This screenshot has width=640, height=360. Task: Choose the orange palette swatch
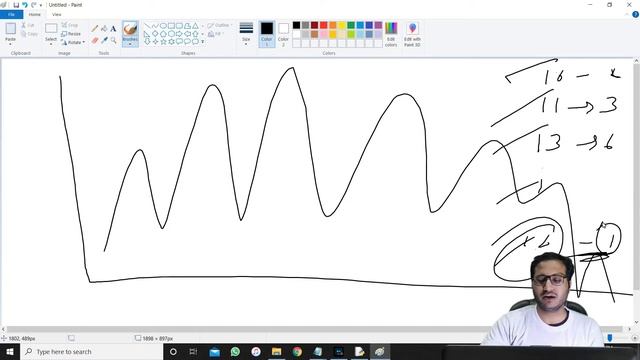click(x=333, y=25)
